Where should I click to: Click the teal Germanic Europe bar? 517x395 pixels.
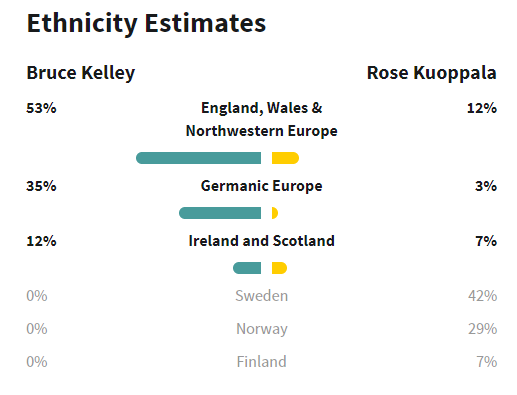point(220,213)
